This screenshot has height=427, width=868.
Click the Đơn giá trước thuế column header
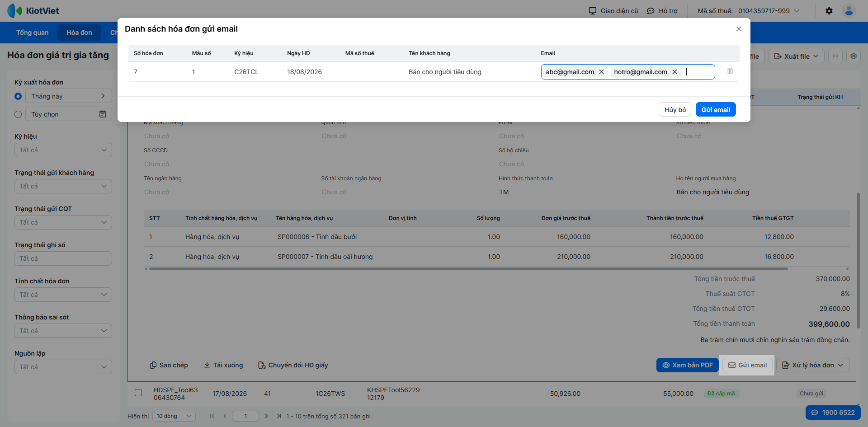(566, 218)
